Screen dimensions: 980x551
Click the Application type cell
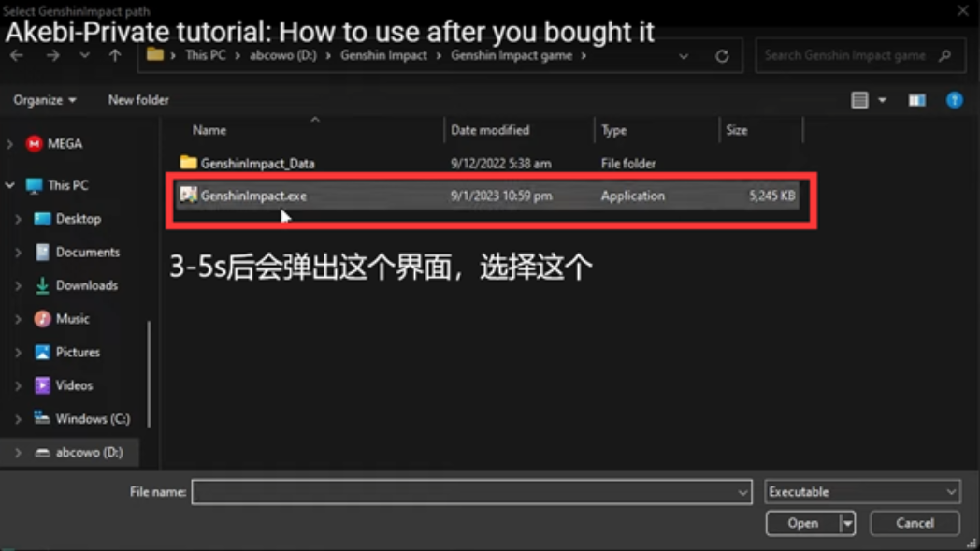coord(632,196)
